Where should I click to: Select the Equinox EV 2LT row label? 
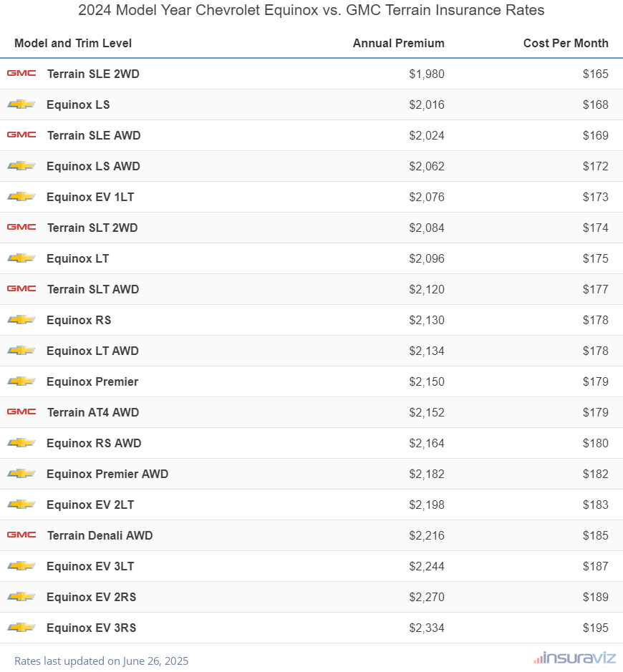(90, 505)
